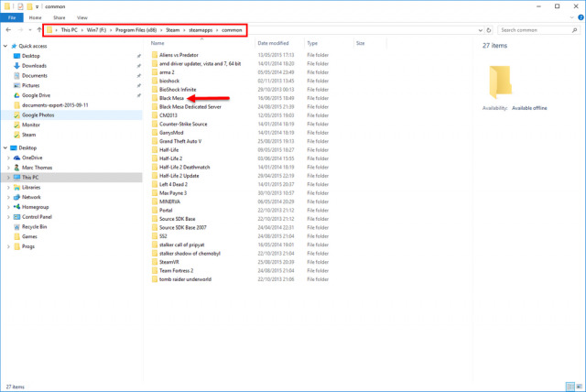Image resolution: width=586 pixels, height=392 pixels.
Task: Open Monitor folder in the sidebar
Action: pos(30,125)
